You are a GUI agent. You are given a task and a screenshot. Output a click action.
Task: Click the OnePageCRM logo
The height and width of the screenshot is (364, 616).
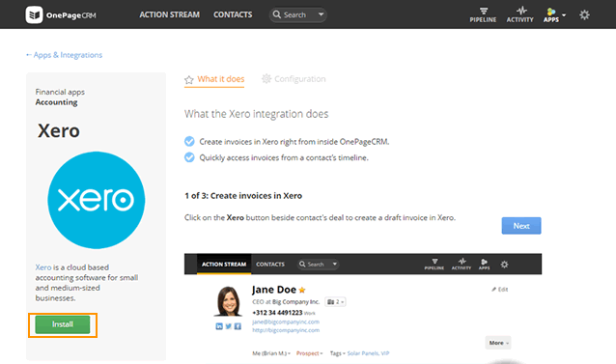(x=61, y=14)
